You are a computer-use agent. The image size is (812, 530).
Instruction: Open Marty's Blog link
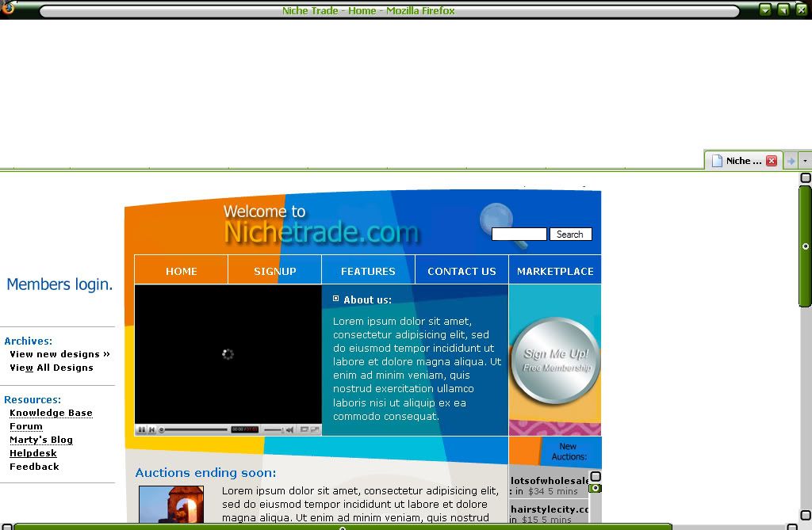41,440
